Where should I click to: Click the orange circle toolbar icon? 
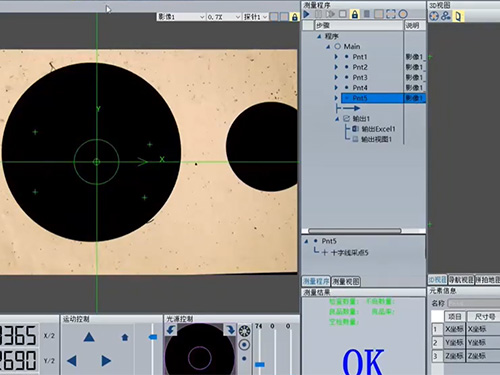pyautogui.click(x=403, y=14)
